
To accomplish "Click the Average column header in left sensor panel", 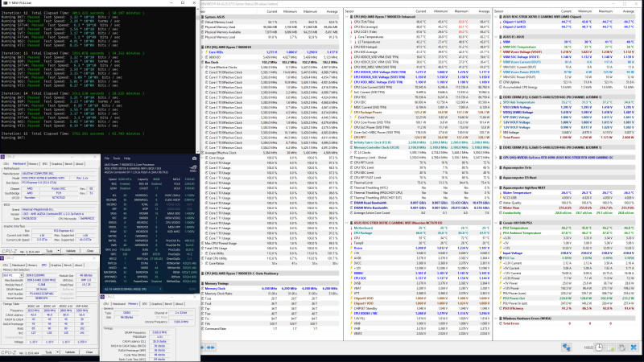I will click(332, 11).
